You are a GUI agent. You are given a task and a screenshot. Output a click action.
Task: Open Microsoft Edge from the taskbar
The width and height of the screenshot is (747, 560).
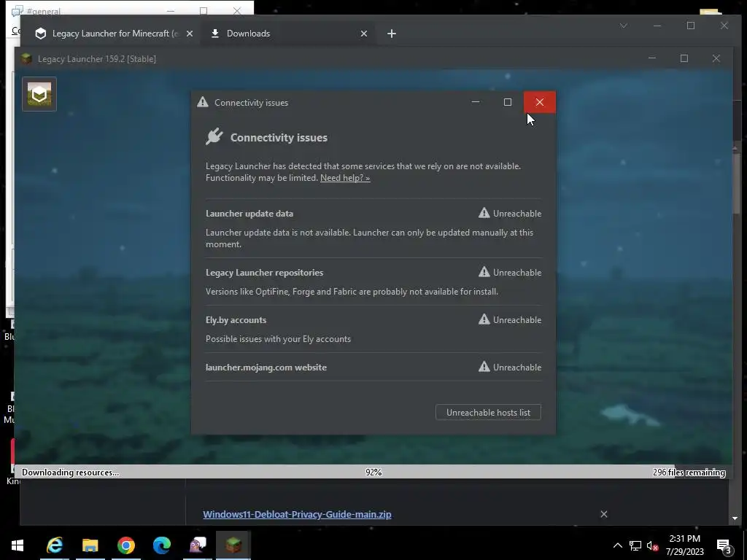(x=161, y=545)
